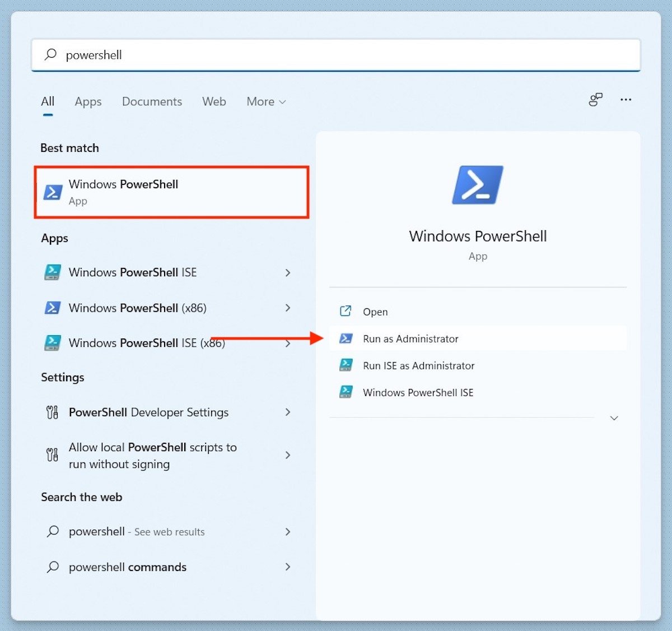Click the Open action's external-link icon
Image resolution: width=672 pixels, height=631 pixels.
pos(346,311)
